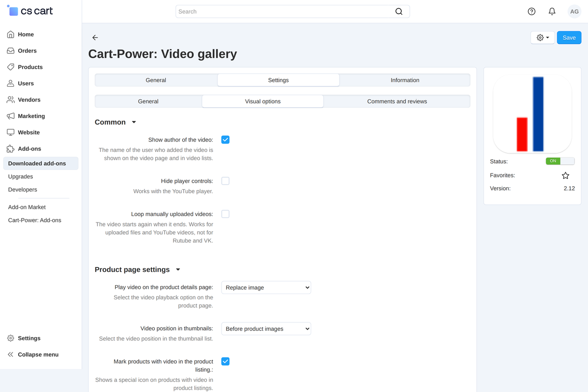Click the Website monitor icon
This screenshot has width=588, height=392.
tap(10, 132)
